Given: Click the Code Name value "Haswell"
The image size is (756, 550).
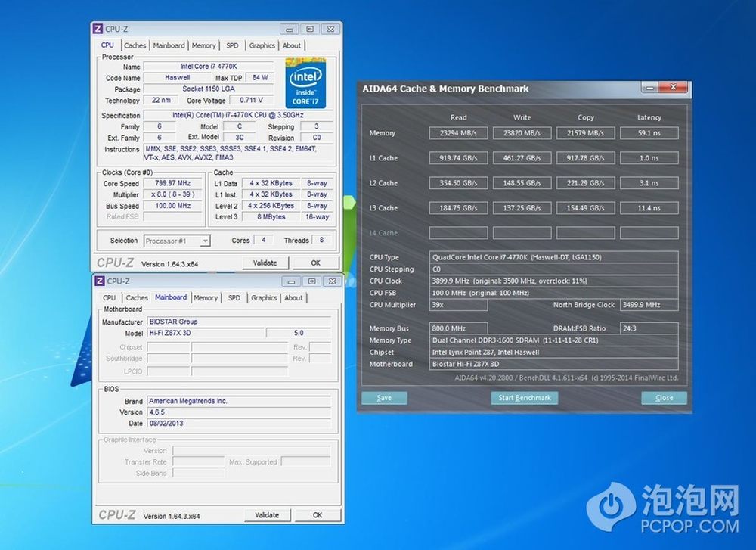Looking at the screenshot, I should pyautogui.click(x=178, y=78).
